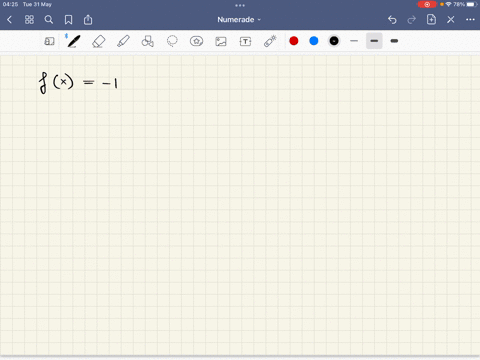This screenshot has height=360, width=480.
Task: Add a new page
Action: 431,19
